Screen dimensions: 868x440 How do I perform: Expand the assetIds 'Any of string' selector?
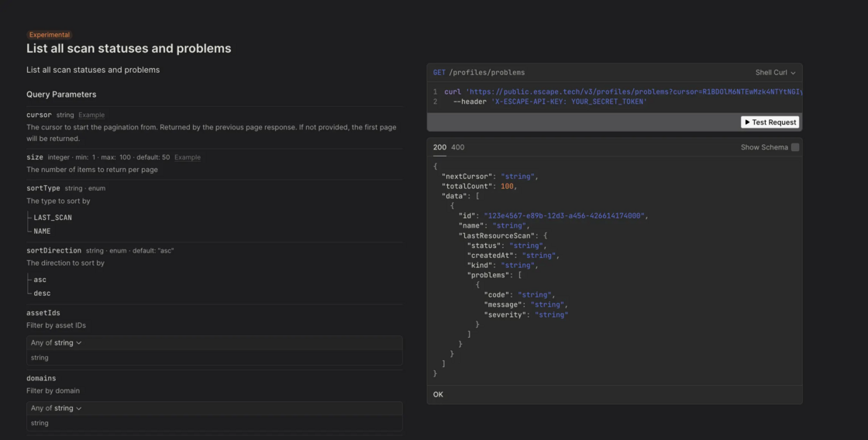[56, 342]
